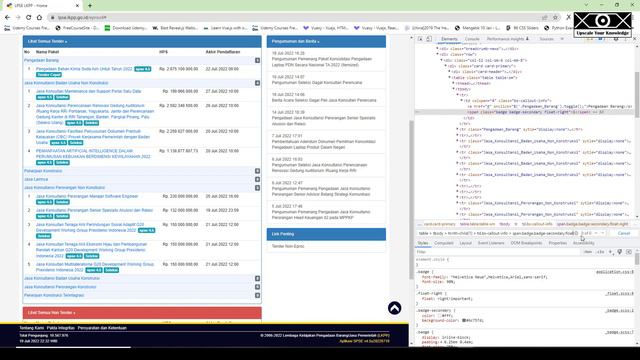The image size is (640, 360).
Task: Click the new style rule plus icon
Action: 611,252
